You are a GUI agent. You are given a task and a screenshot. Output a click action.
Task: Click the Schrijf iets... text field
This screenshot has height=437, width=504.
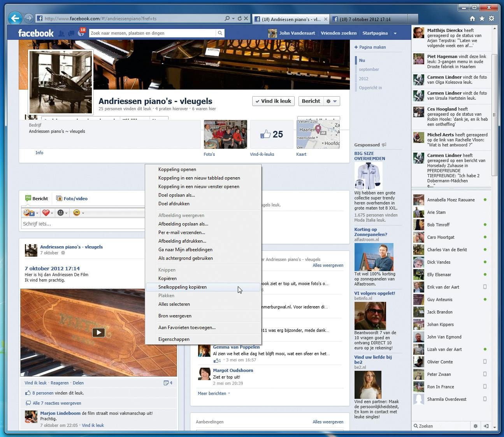[x=83, y=224]
